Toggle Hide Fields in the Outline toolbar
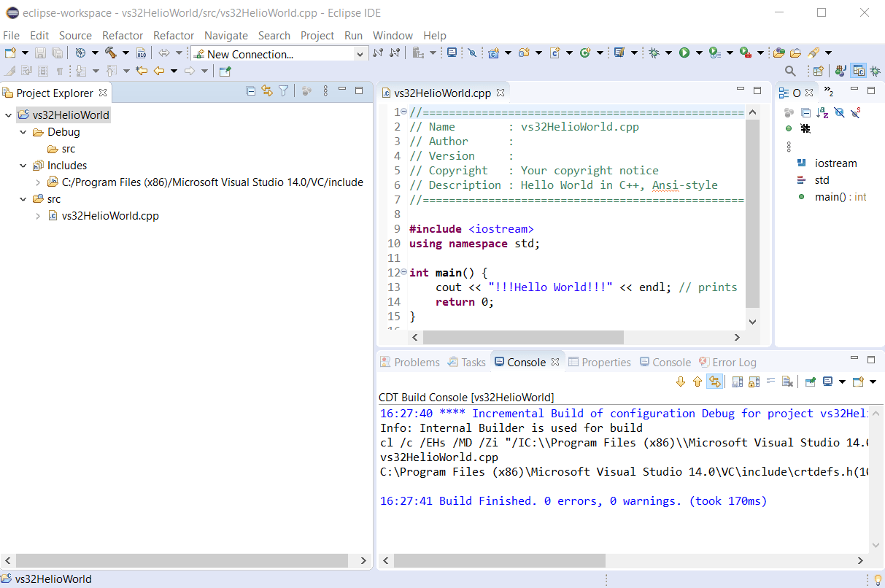 [x=839, y=112]
